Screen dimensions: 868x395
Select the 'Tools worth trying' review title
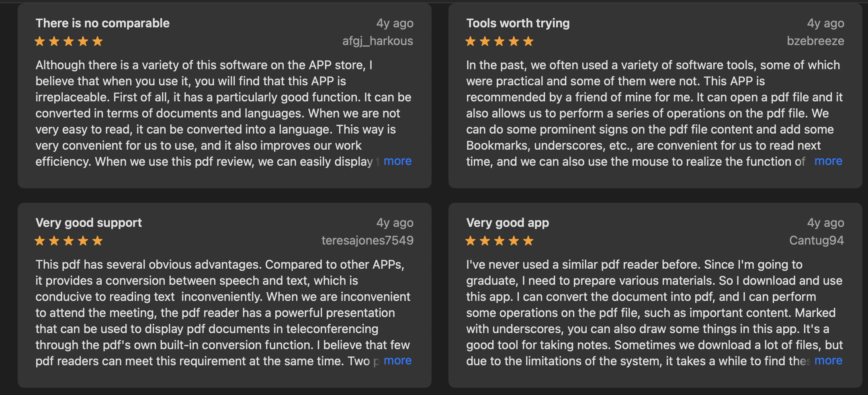pyautogui.click(x=518, y=23)
